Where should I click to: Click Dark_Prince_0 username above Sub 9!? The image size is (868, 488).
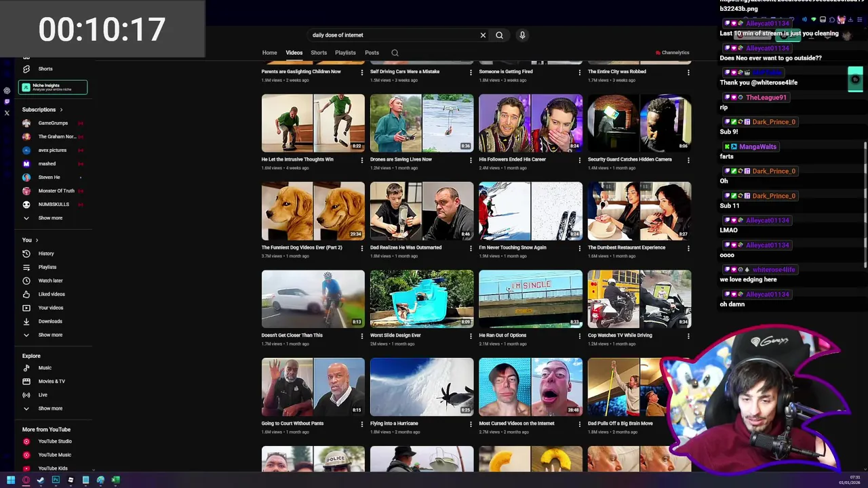[x=774, y=122]
